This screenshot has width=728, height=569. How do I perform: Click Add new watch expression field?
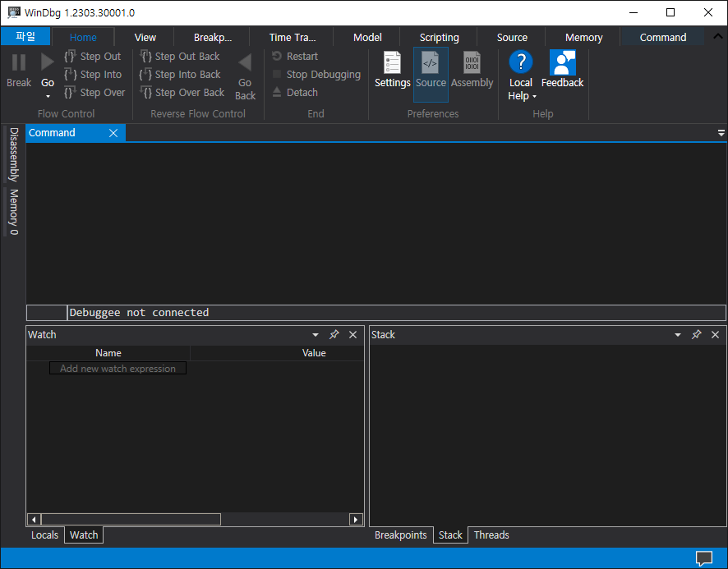point(118,369)
